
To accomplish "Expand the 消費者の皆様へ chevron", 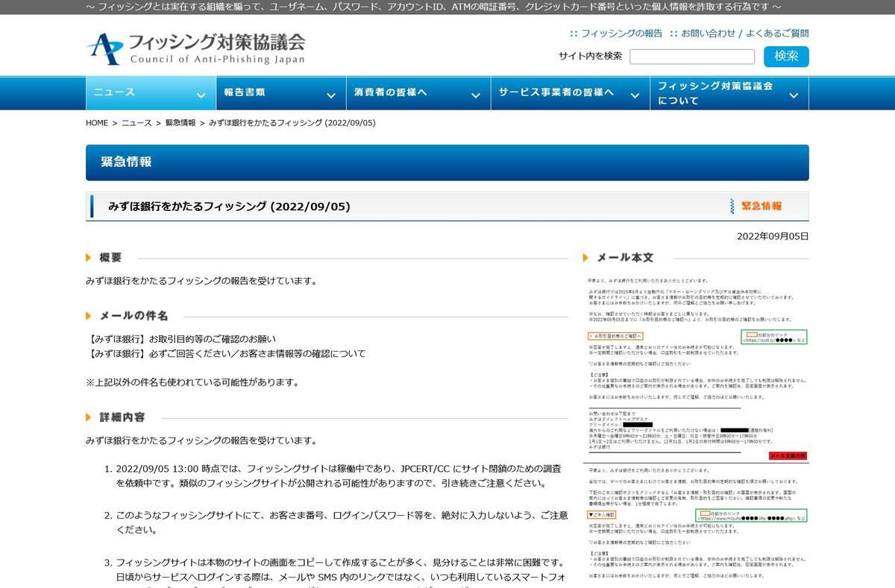I will pyautogui.click(x=476, y=95).
